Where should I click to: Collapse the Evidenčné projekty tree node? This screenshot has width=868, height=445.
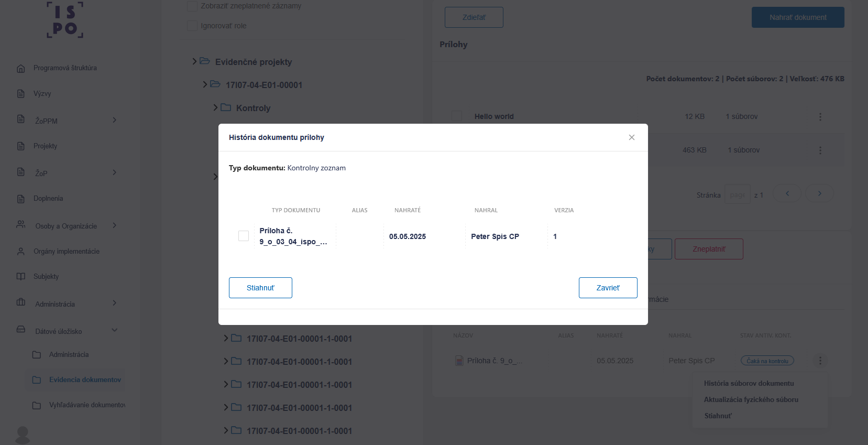pyautogui.click(x=194, y=61)
